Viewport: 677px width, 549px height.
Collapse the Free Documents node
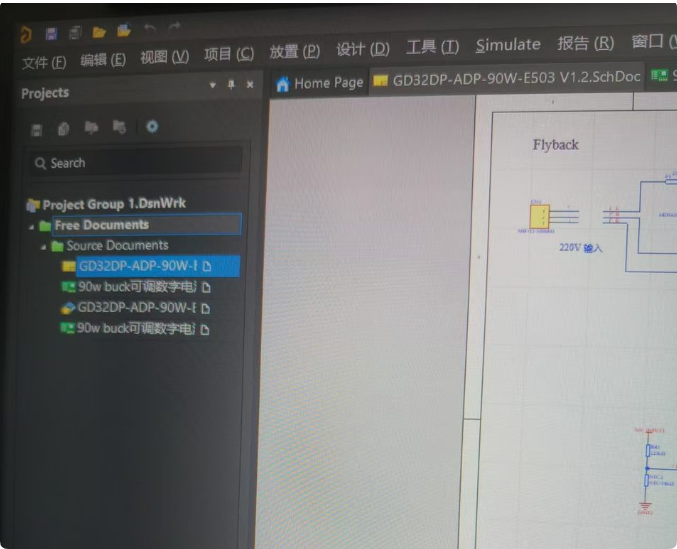click(31, 227)
